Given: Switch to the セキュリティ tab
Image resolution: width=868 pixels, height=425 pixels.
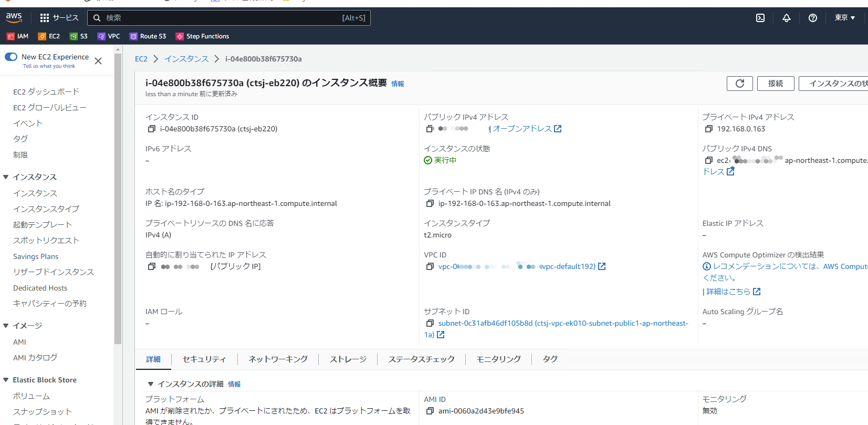Looking at the screenshot, I should [x=204, y=359].
